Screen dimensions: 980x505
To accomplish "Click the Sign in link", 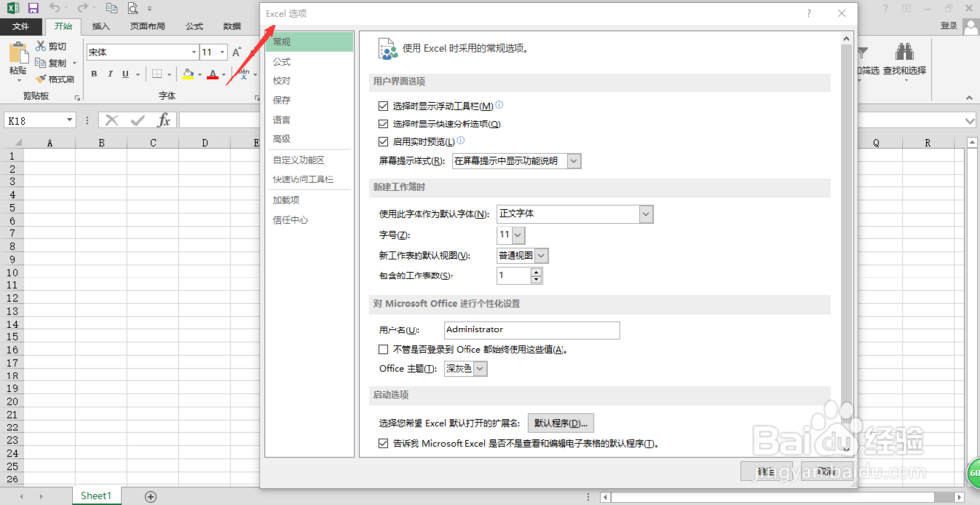I will pos(949,25).
